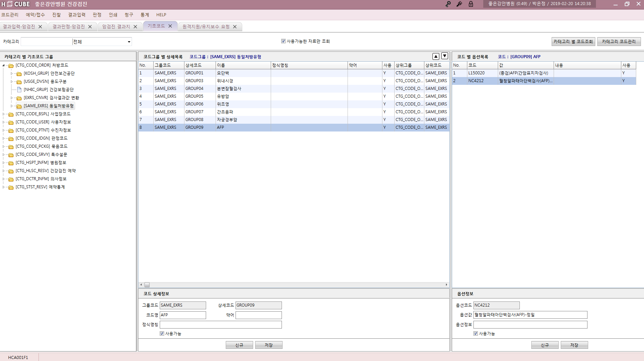The image size is (644, 361).
Task: Click the lock icon in the title bar
Action: pos(471,4)
